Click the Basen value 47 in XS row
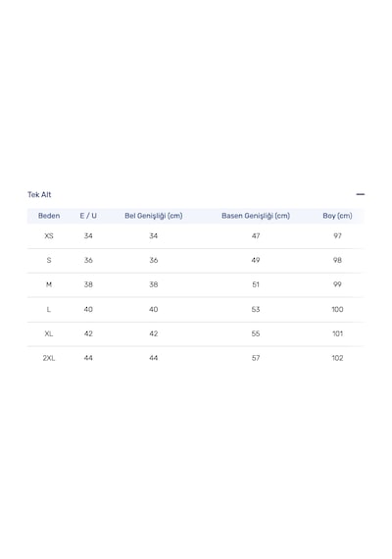 pos(256,236)
